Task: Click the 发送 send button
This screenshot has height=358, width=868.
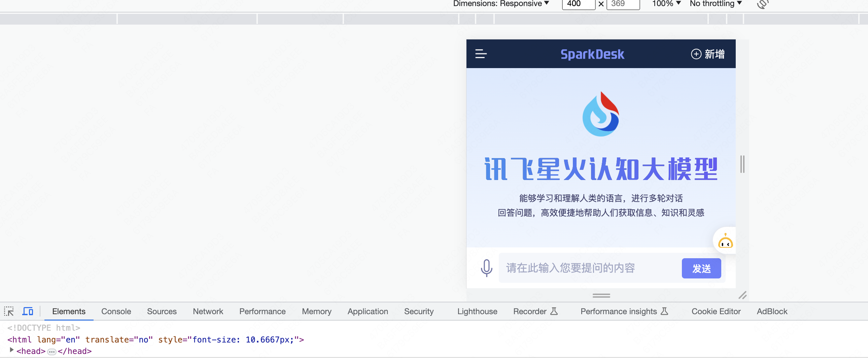Action: pos(701,268)
